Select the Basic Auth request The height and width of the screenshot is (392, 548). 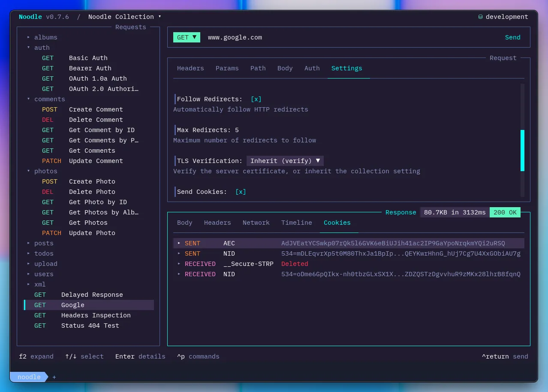88,58
